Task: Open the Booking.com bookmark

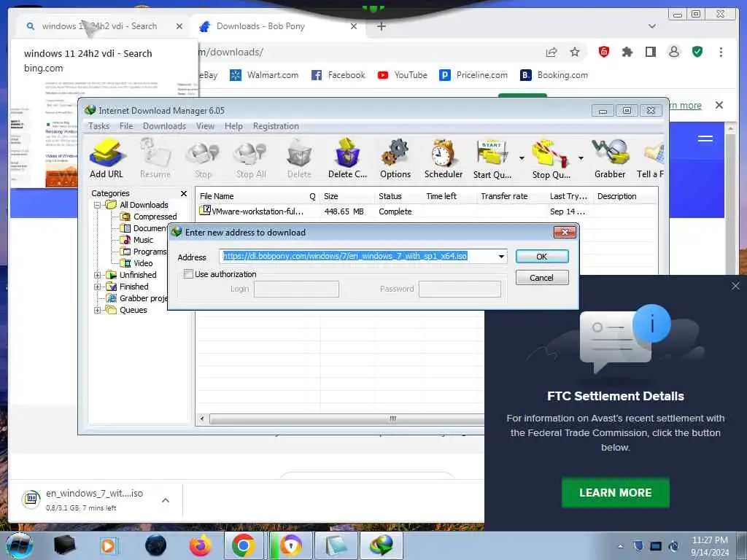Action: coord(554,75)
